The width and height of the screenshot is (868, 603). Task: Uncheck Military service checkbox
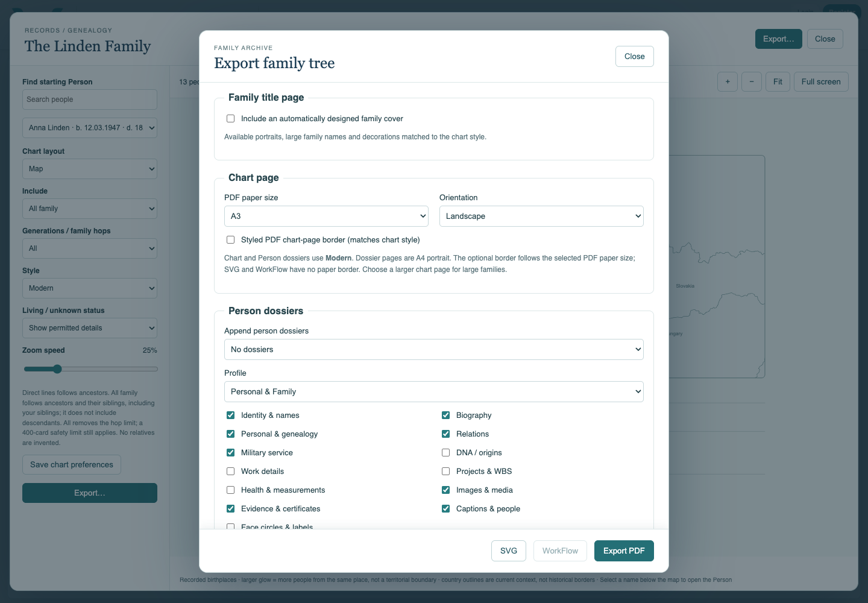pos(230,453)
